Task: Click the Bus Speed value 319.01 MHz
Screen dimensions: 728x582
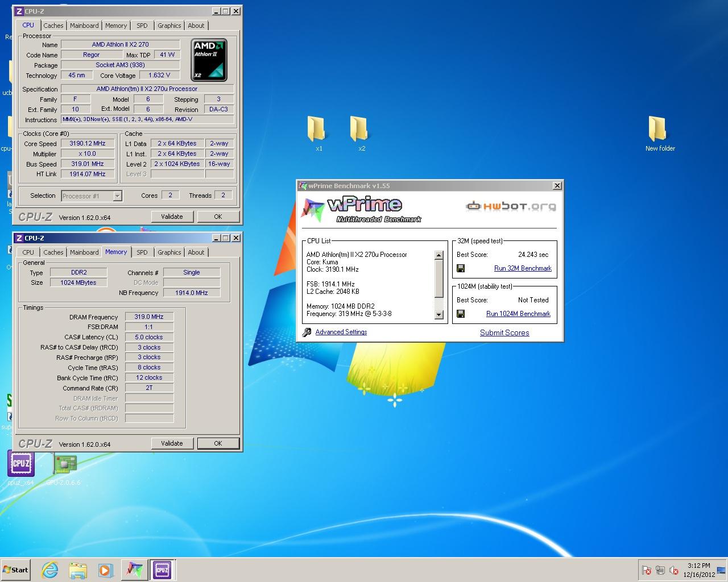Action: click(x=88, y=164)
